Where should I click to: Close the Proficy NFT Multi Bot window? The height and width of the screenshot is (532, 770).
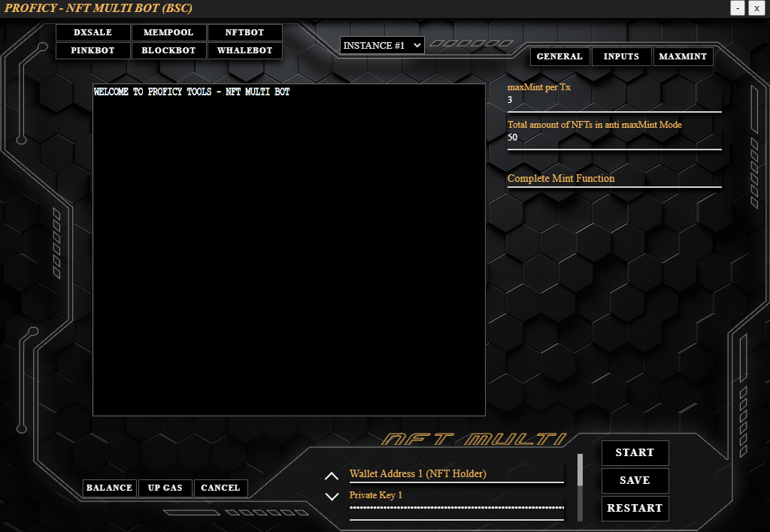pyautogui.click(x=756, y=8)
